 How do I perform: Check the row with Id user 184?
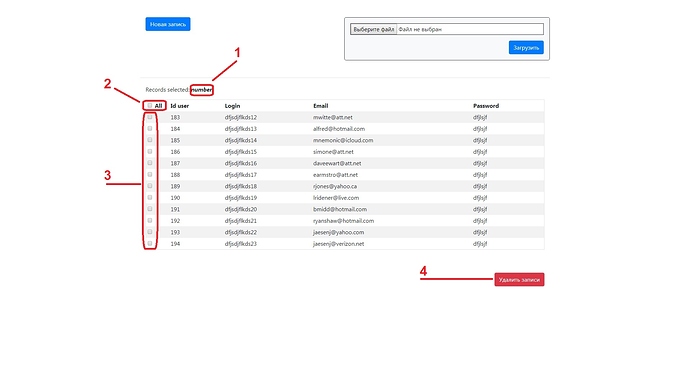tap(150, 128)
